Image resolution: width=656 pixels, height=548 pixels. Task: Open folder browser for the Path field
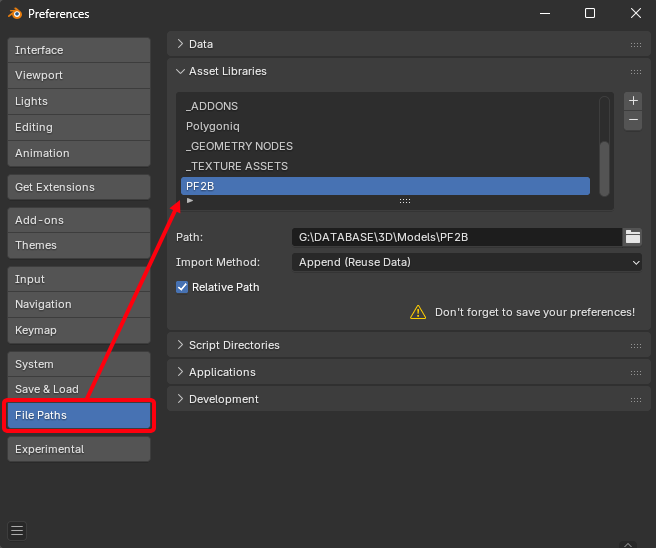pyautogui.click(x=632, y=237)
